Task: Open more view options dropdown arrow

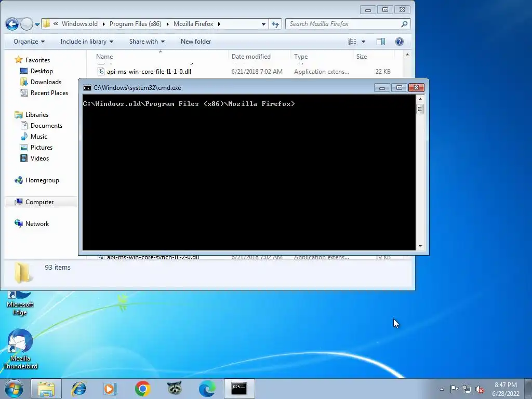Action: click(x=363, y=42)
